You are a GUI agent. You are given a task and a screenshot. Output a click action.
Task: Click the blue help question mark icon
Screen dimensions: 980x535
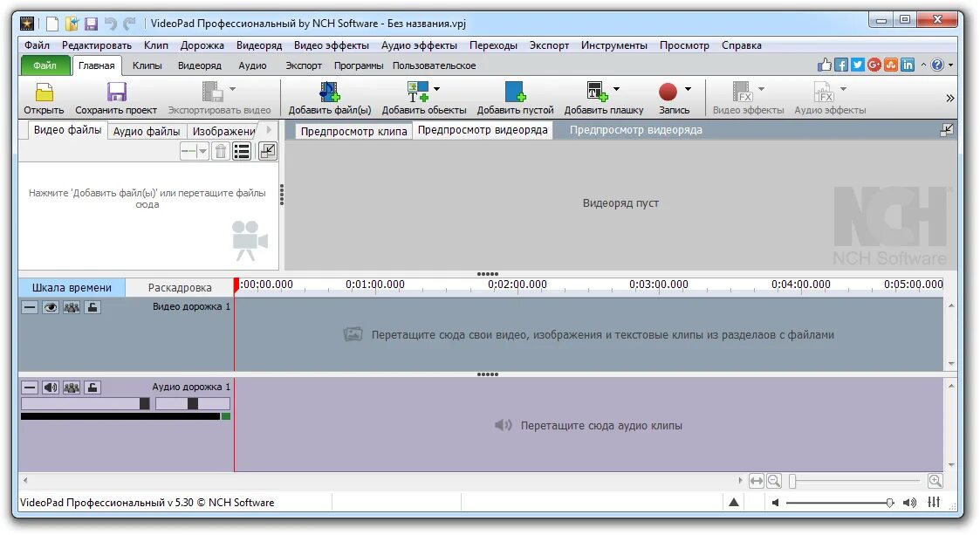[x=937, y=65]
